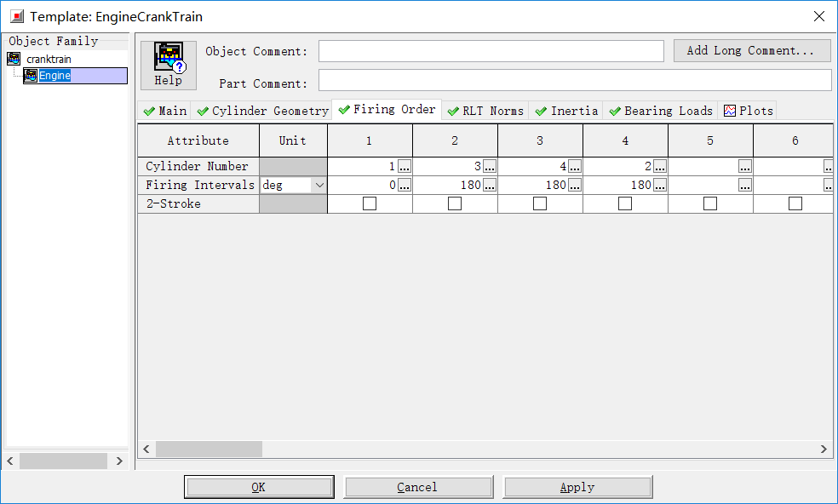838x504 pixels.
Task: Click the table's horizontal scrollbar right arrow
Action: click(824, 449)
